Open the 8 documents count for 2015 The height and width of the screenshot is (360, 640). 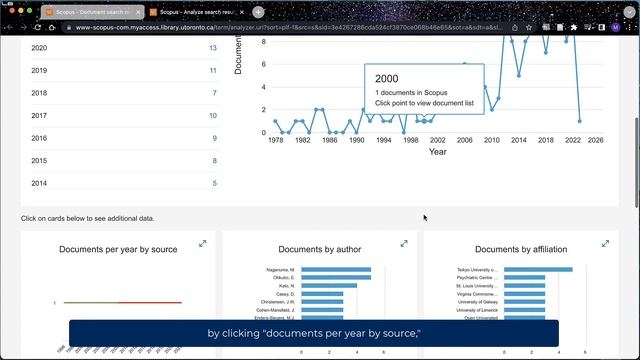click(x=214, y=161)
